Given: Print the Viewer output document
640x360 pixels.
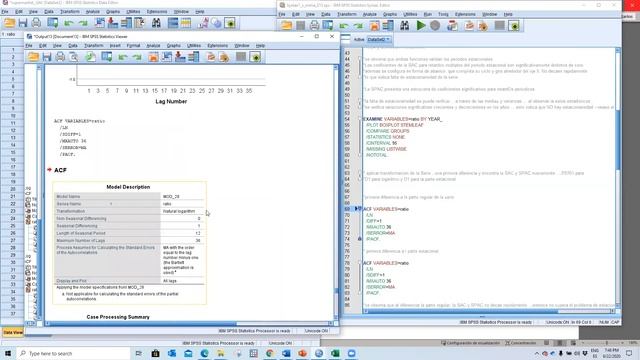Looking at the screenshot, I should (x=60, y=57).
